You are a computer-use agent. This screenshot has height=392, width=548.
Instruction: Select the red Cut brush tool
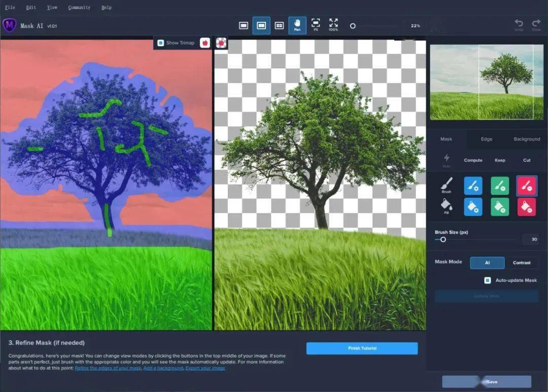coord(527,186)
